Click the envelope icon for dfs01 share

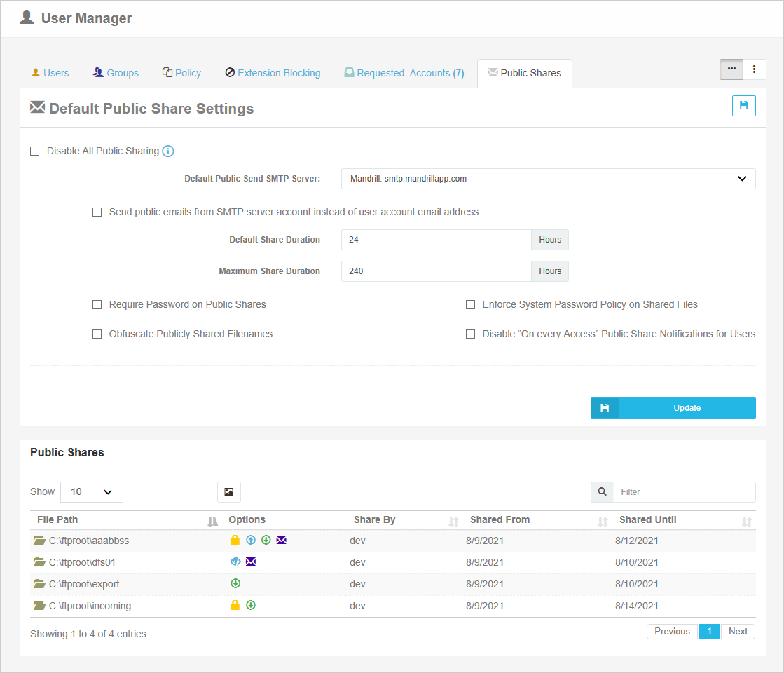251,562
